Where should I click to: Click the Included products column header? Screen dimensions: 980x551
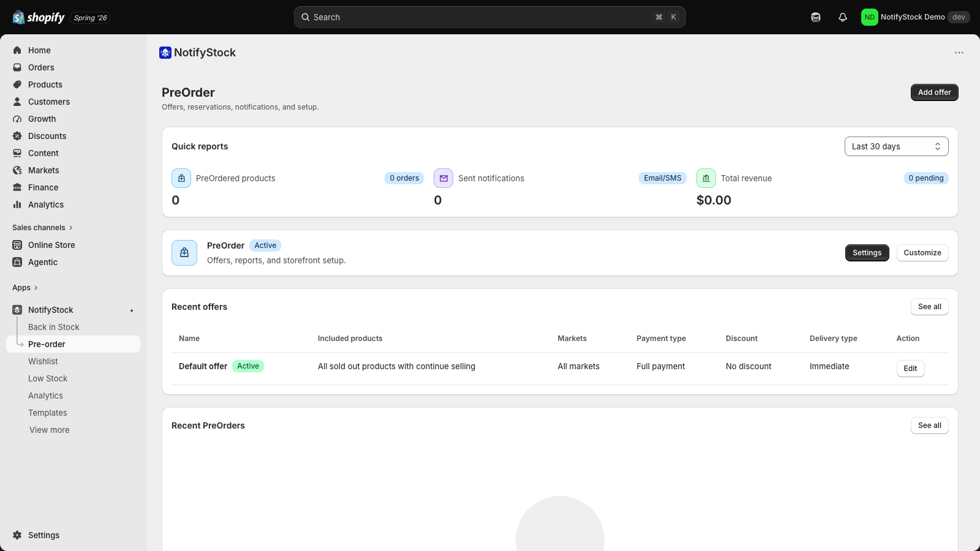point(350,339)
